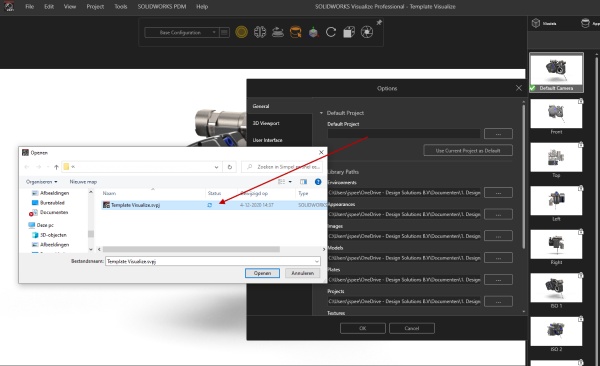Toggle the lock icon on ISO 1 camera
The height and width of the screenshot is (366, 600).
580,275
